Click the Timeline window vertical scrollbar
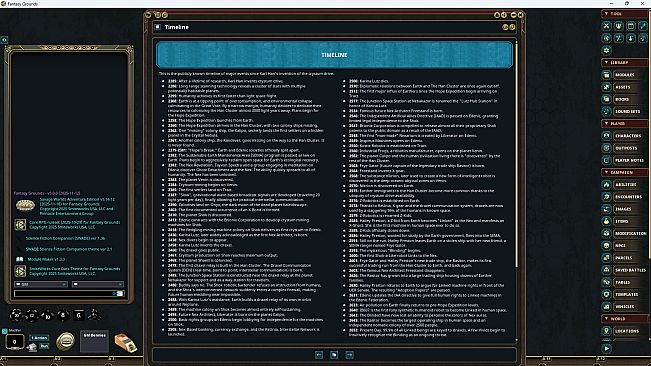Image resolution: width=651 pixels, height=366 pixels. [516, 154]
